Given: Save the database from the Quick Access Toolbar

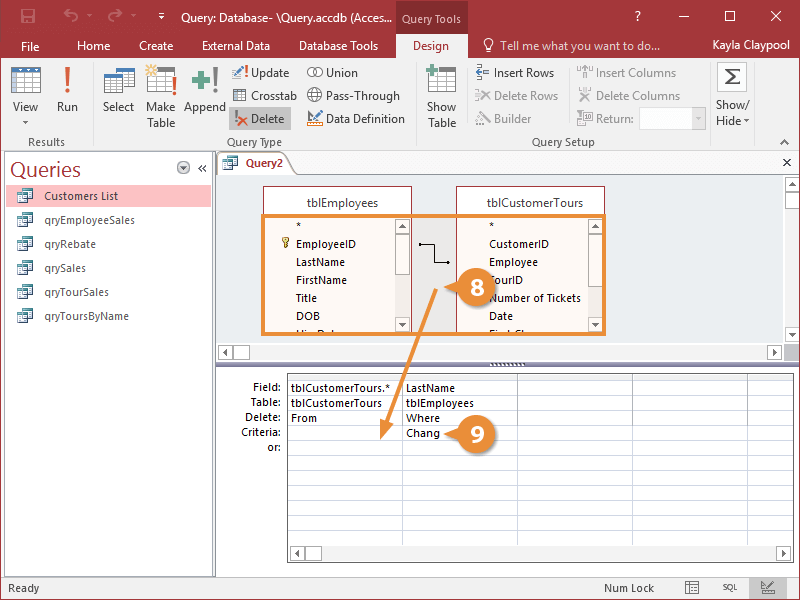Looking at the screenshot, I should pyautogui.click(x=28, y=16).
